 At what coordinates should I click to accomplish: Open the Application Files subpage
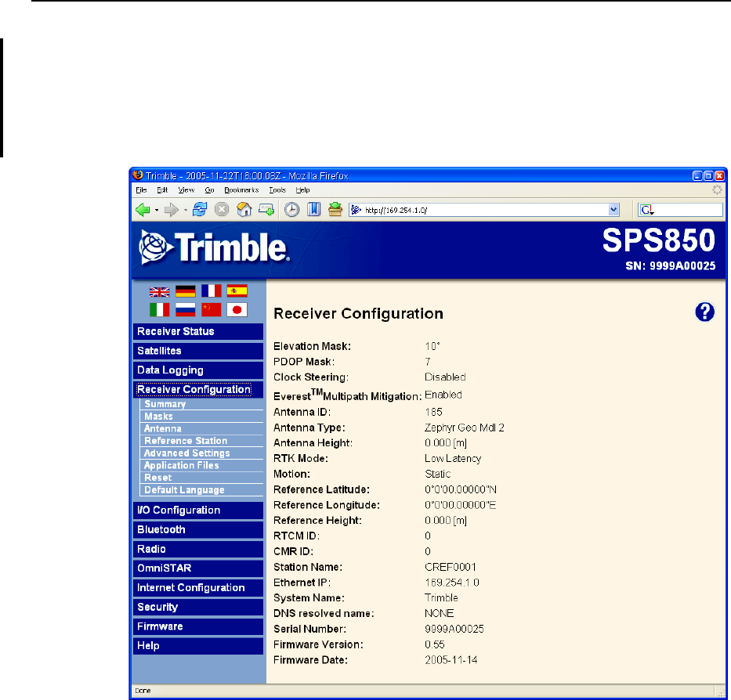(201, 466)
